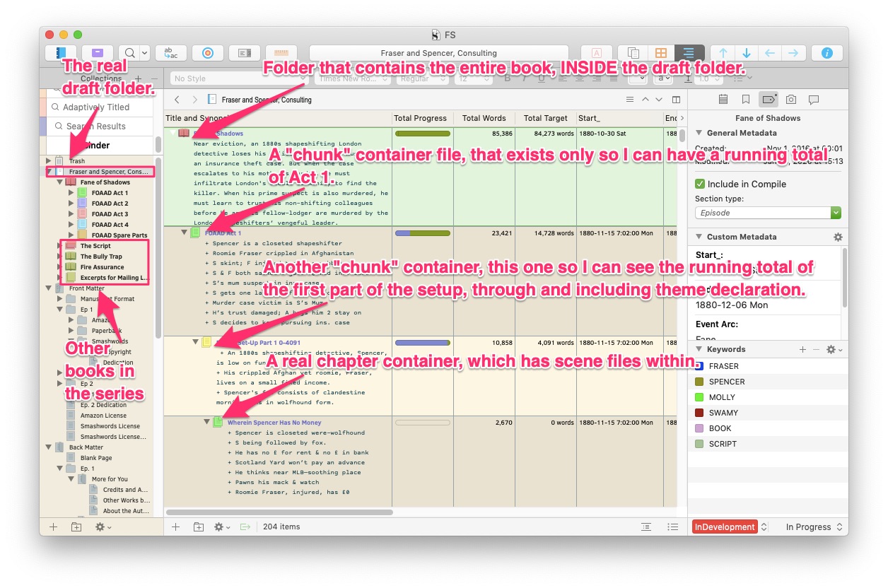
Task: Move item up with blue up arrow
Action: pyautogui.click(x=723, y=53)
